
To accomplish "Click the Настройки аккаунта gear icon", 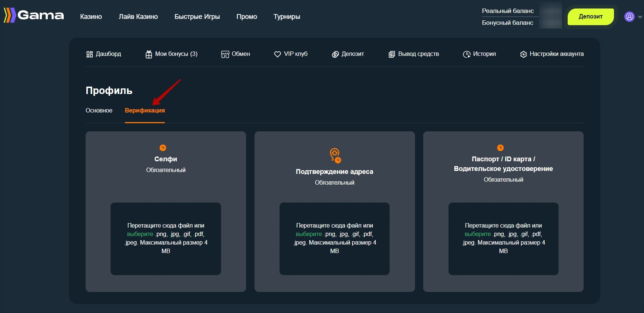I will click(x=523, y=54).
